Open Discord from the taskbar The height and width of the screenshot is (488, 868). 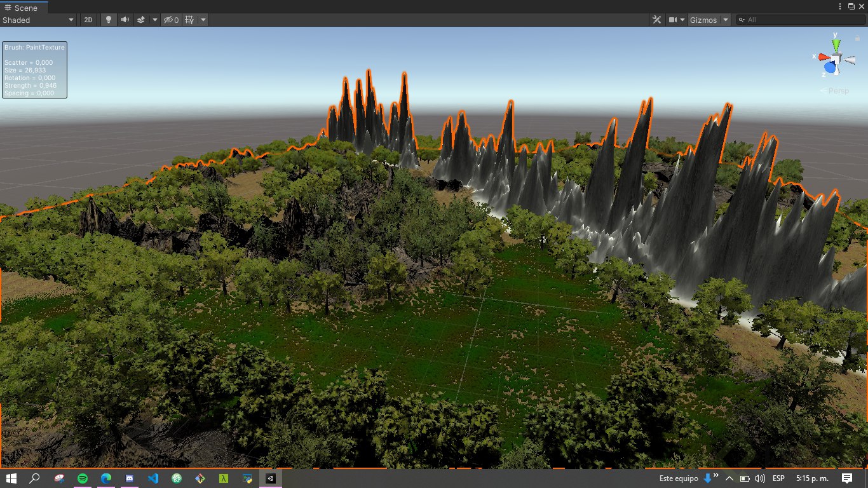[x=130, y=478]
